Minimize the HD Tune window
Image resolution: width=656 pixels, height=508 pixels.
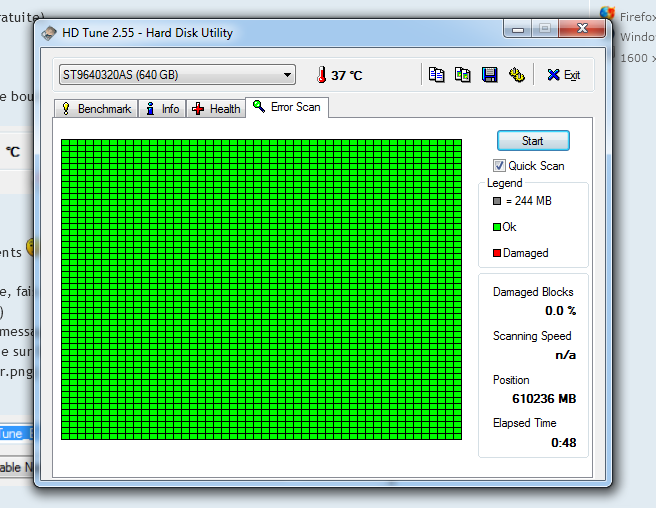[518, 29]
